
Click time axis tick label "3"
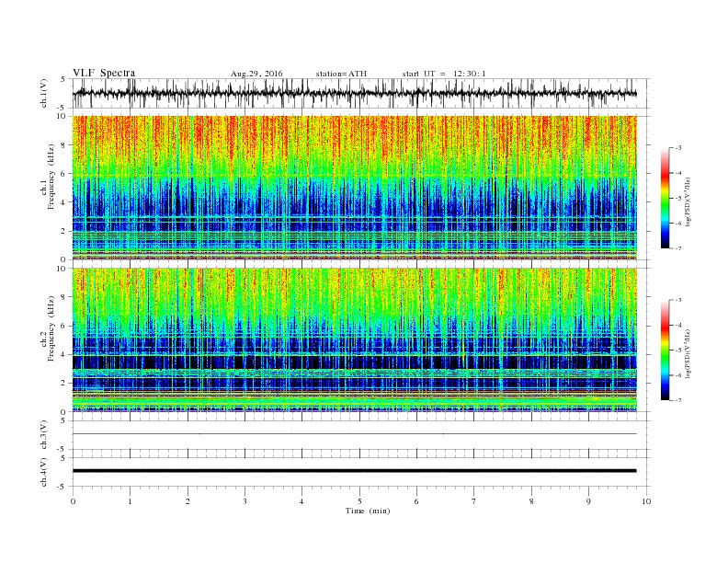point(245,501)
